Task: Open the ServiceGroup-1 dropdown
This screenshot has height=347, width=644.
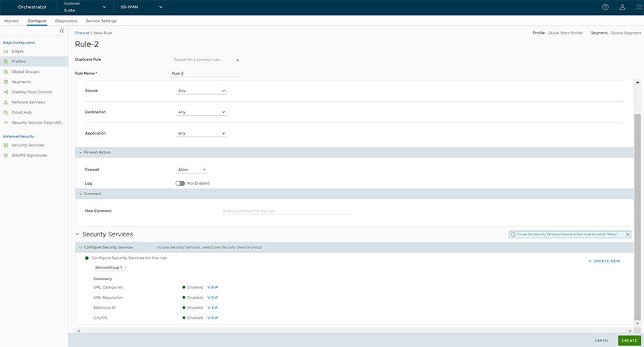Action: (x=111, y=268)
